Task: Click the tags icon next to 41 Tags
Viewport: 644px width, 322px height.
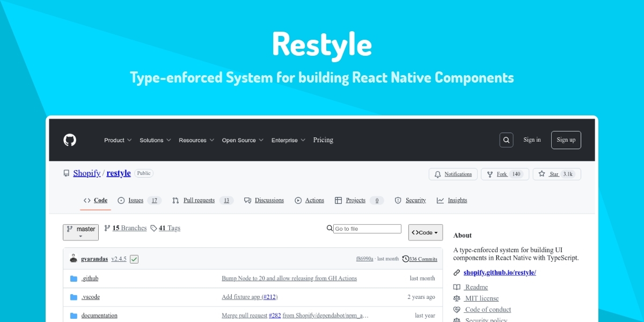Action: click(x=153, y=228)
